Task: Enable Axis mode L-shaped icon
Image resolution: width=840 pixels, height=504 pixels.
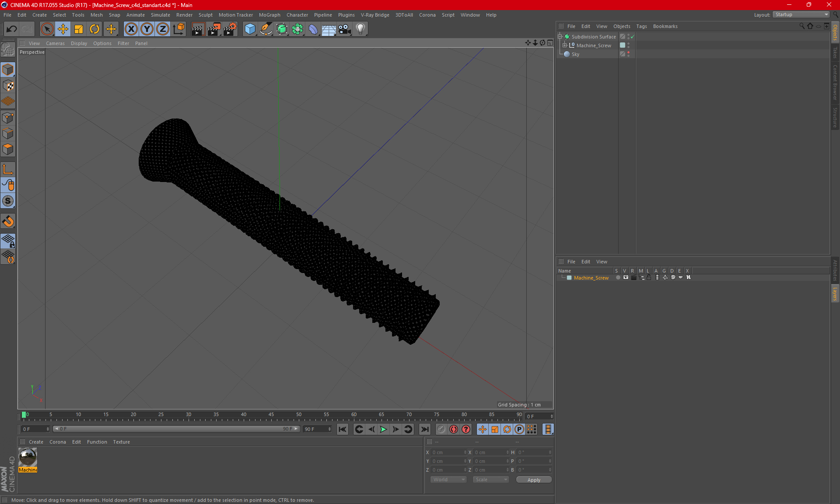Action: point(8,169)
